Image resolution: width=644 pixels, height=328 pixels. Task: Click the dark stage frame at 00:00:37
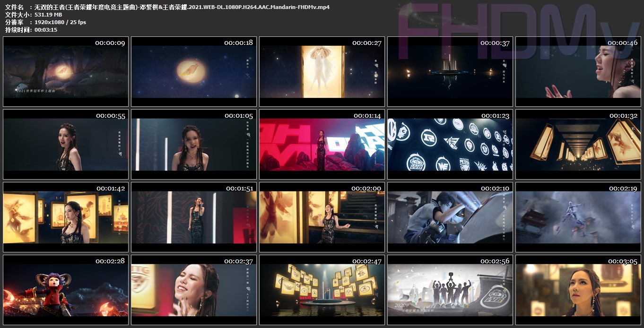coord(450,72)
